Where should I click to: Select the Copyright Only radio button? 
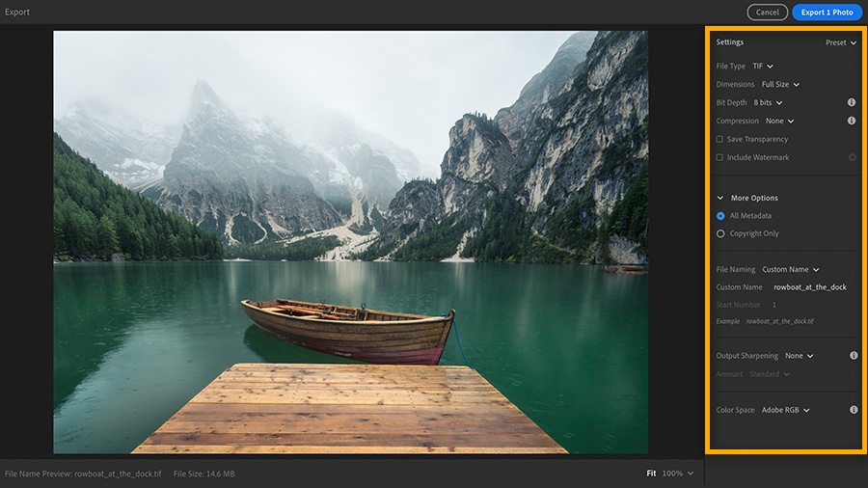(x=720, y=234)
